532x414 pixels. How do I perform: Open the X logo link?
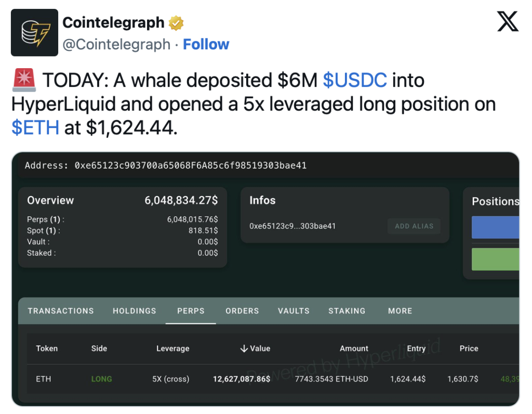coord(508,21)
